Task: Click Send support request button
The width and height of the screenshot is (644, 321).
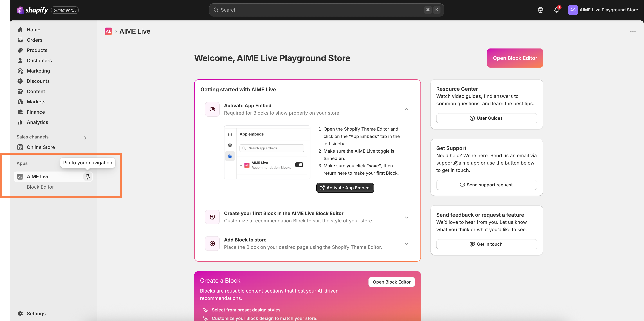Action: tap(487, 185)
